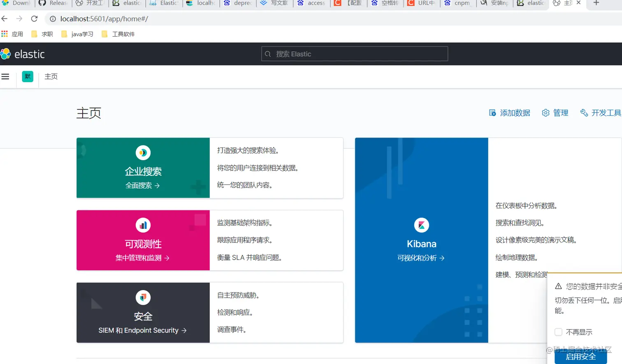Click the 启用安全 button
The width and height of the screenshot is (622, 364).
pyautogui.click(x=581, y=356)
